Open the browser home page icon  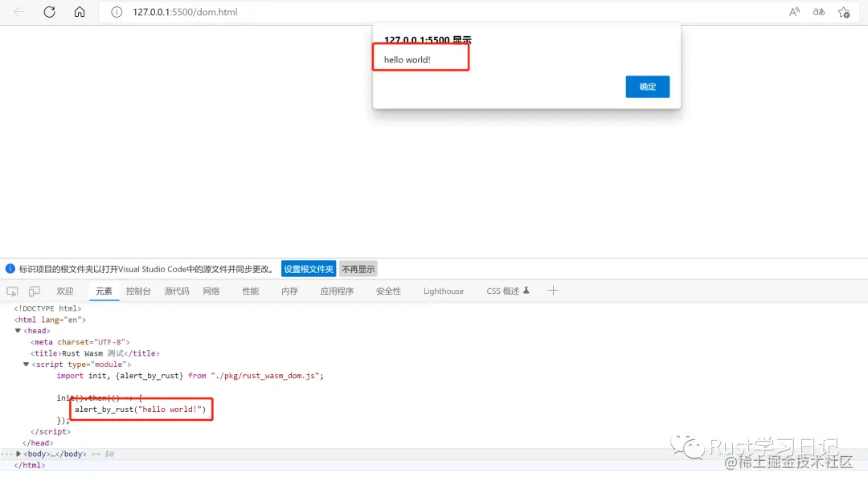80,11
